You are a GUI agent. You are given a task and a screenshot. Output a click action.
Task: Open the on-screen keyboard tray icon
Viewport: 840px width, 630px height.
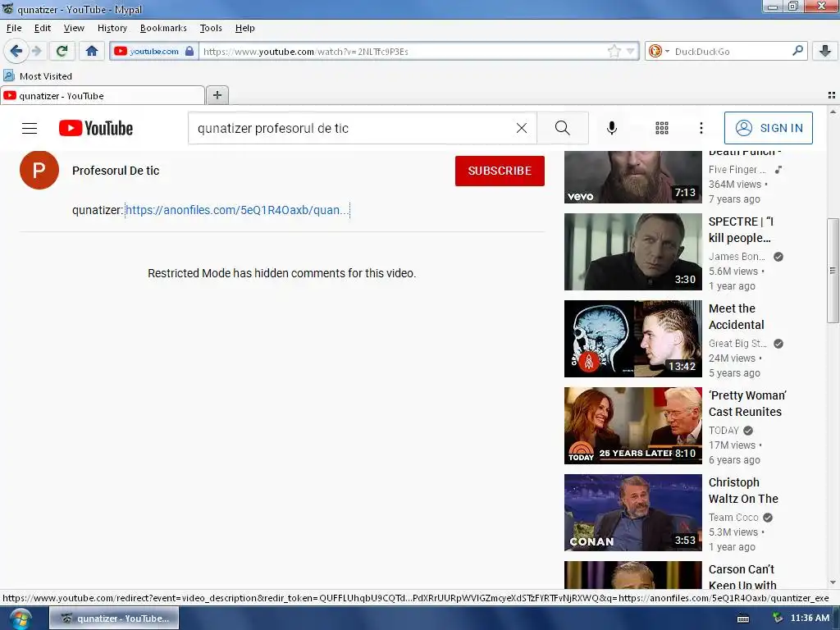pos(743,619)
